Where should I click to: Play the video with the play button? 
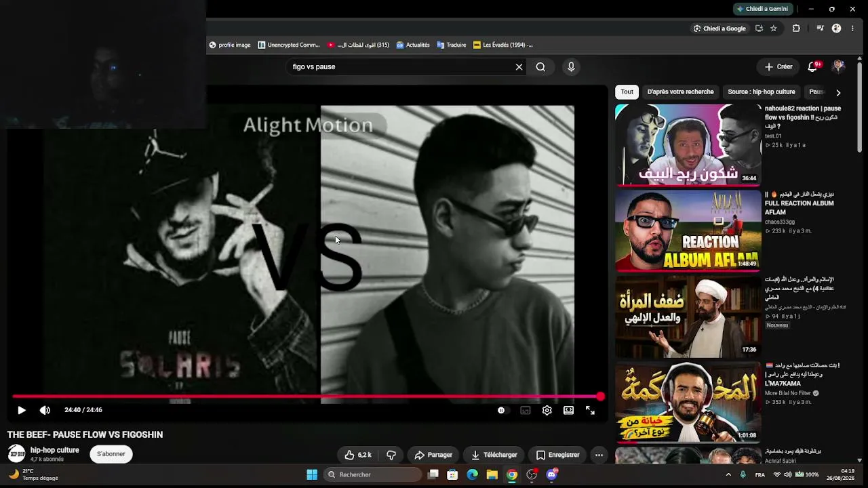22,410
